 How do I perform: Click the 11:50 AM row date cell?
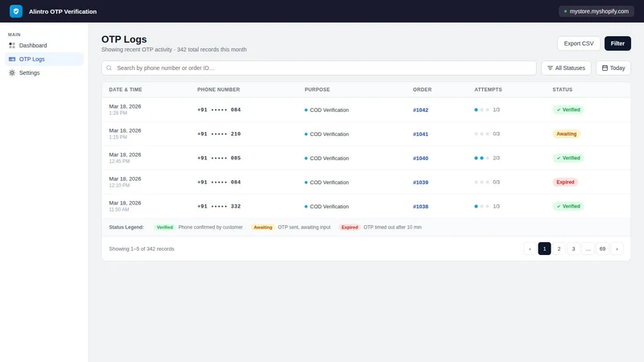(125, 206)
